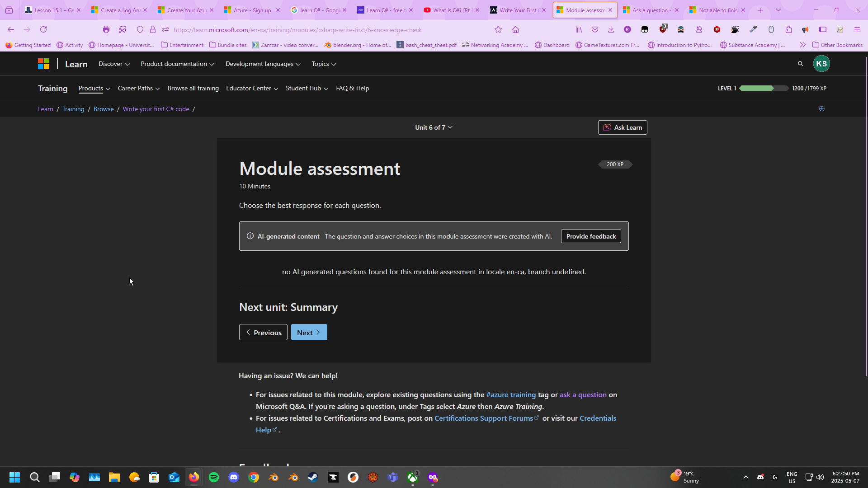Open the Write your first C# code breadcrumb
The image size is (868, 488).
point(156,109)
